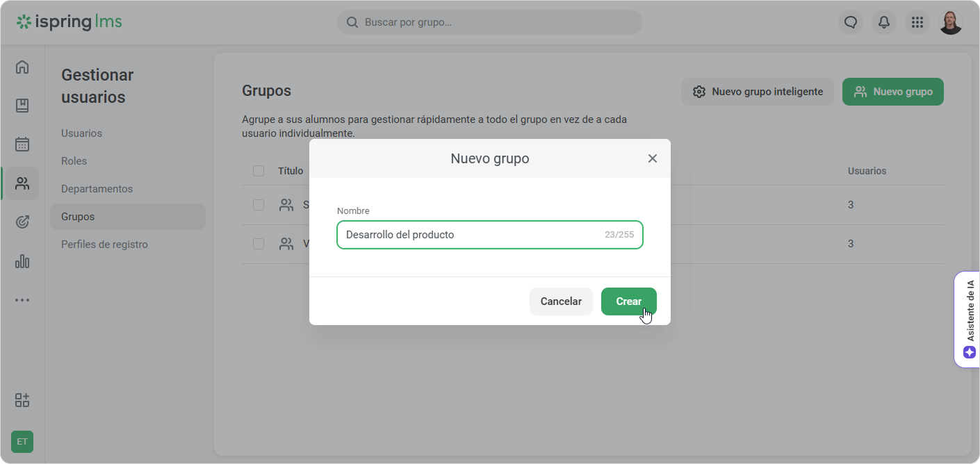Click the Crear button
980x464 pixels.
[x=628, y=301]
